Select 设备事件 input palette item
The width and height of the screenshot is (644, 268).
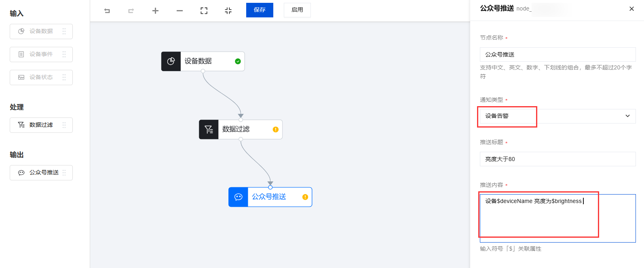pos(41,54)
